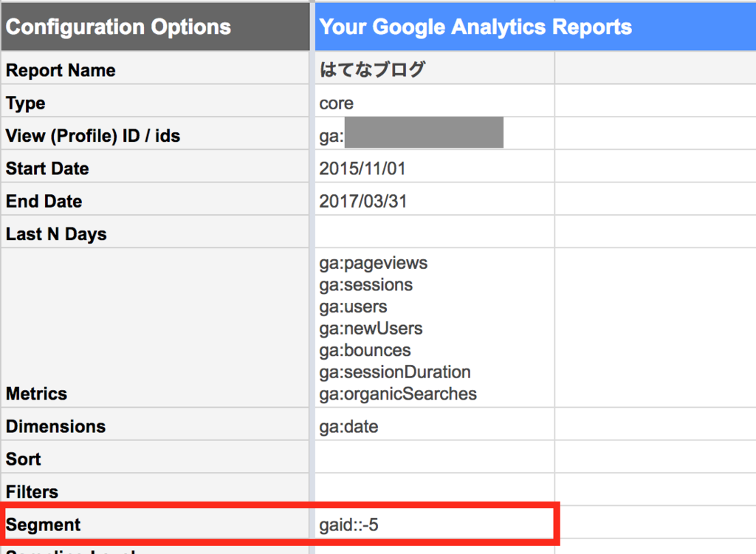
Task: Click the empty Last N Days value cell
Action: point(434,234)
